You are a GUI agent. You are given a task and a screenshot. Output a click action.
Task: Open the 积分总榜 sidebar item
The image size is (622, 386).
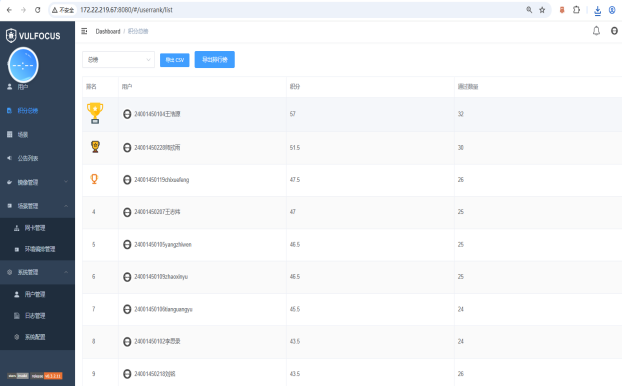[37, 111]
